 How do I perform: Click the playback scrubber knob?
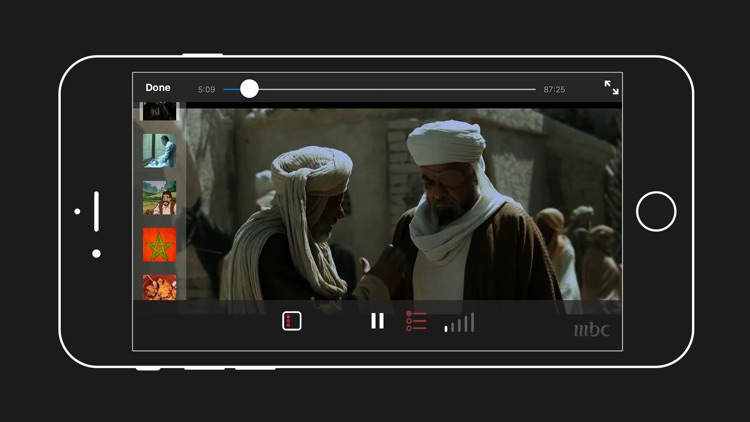[249, 89]
